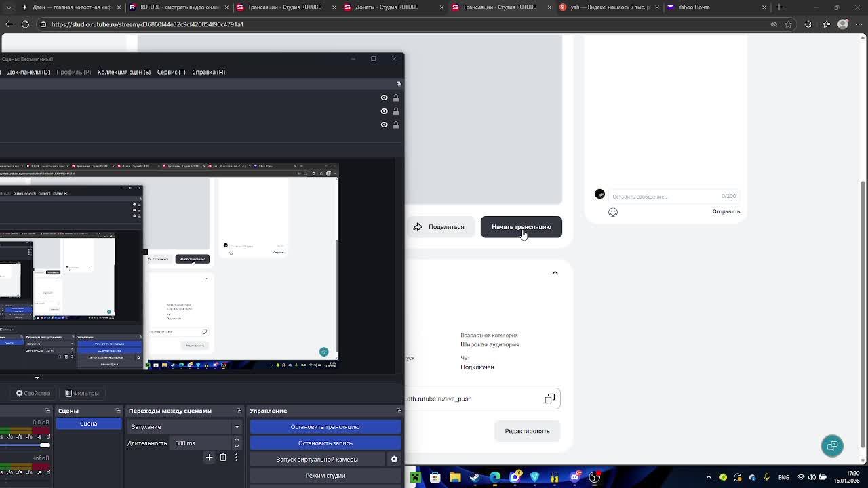Open the Затухание transition dropdown

[184, 427]
